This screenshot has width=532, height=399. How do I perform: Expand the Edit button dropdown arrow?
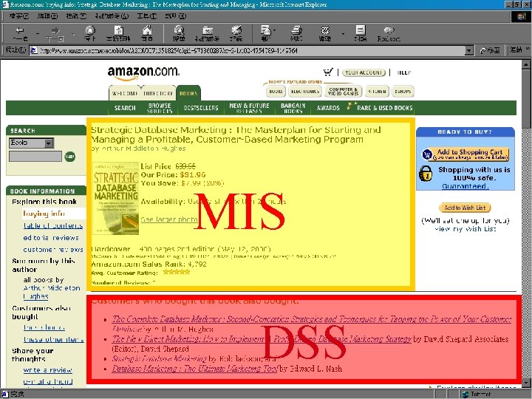[343, 33]
